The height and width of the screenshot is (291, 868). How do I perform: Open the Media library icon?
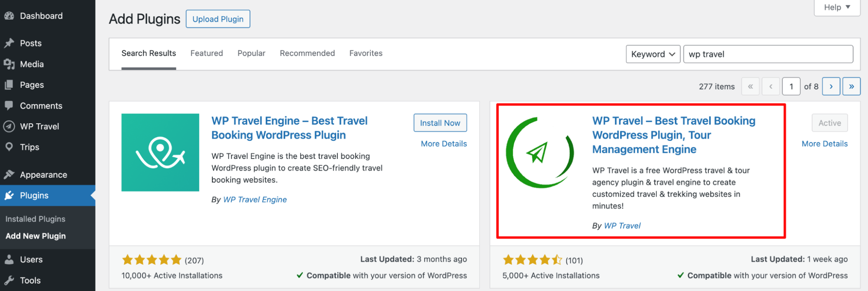pyautogui.click(x=10, y=64)
